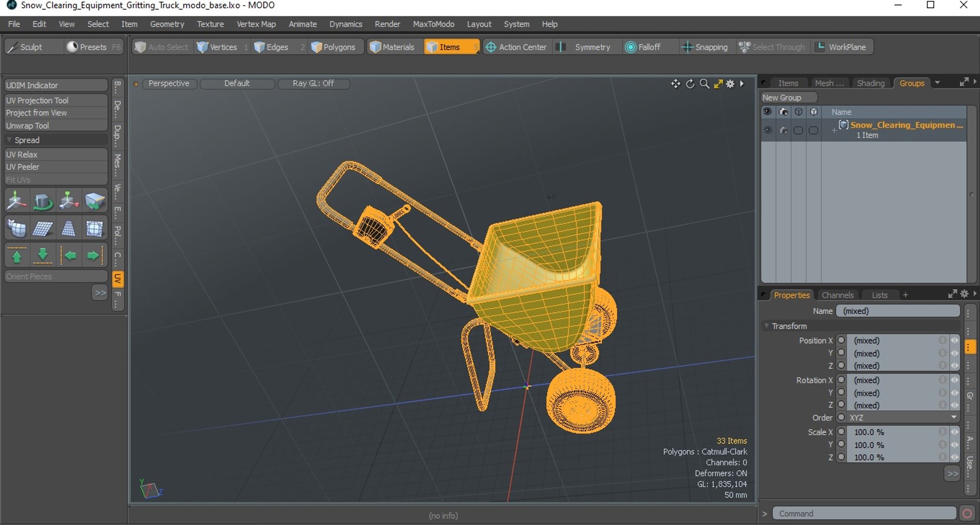The height and width of the screenshot is (525, 980).
Task: Open the viewport settings gear icon
Action: (x=731, y=84)
